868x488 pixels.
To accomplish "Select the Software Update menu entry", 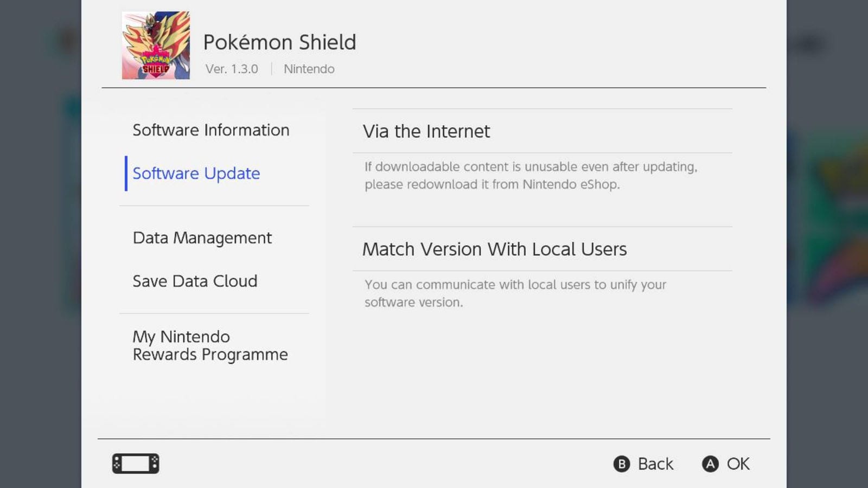I will pos(196,174).
